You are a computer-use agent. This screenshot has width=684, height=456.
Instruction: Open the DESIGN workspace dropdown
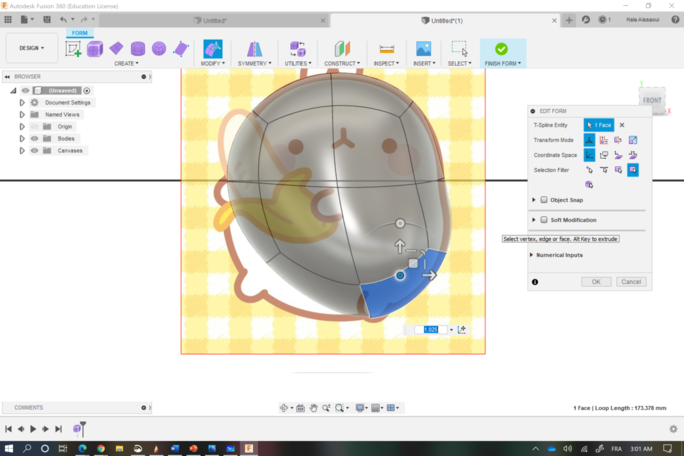31,48
